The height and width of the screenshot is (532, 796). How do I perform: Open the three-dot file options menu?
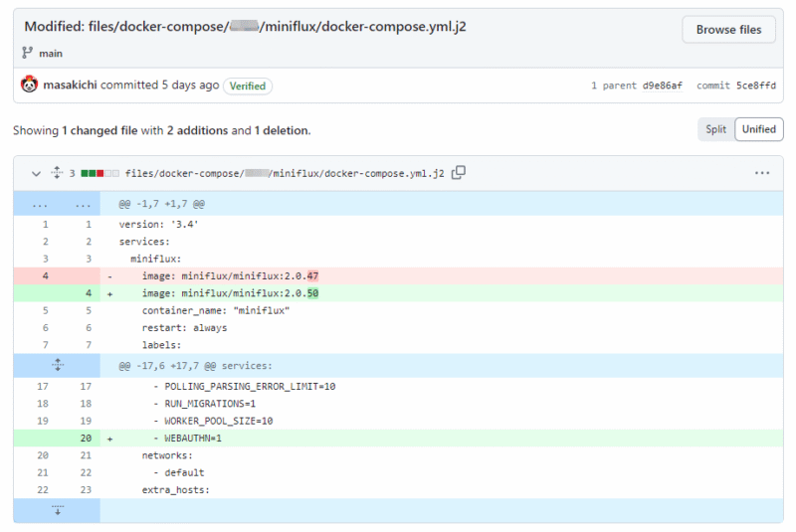point(762,173)
